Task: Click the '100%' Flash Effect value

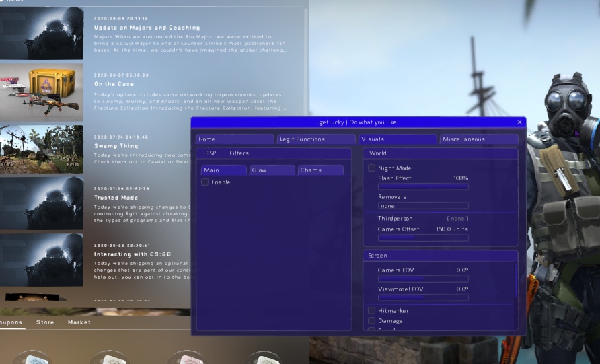Action: click(x=461, y=178)
